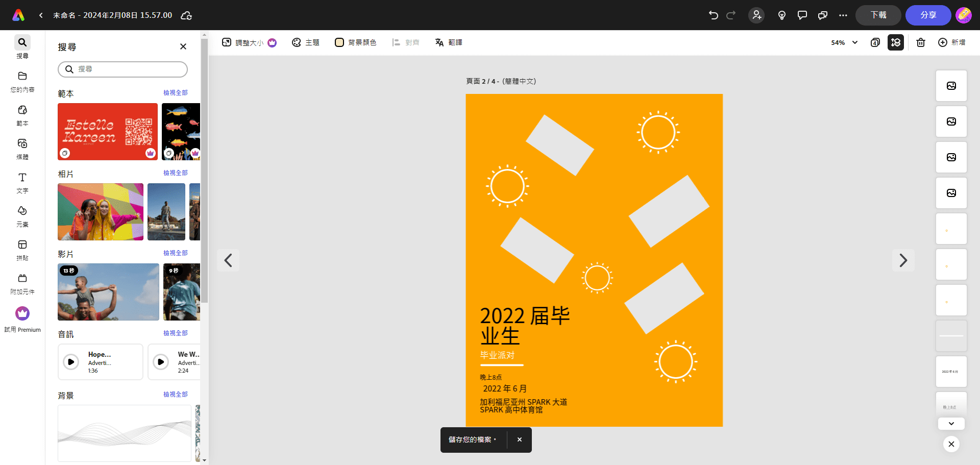Close the layer stack with X button

point(951,444)
